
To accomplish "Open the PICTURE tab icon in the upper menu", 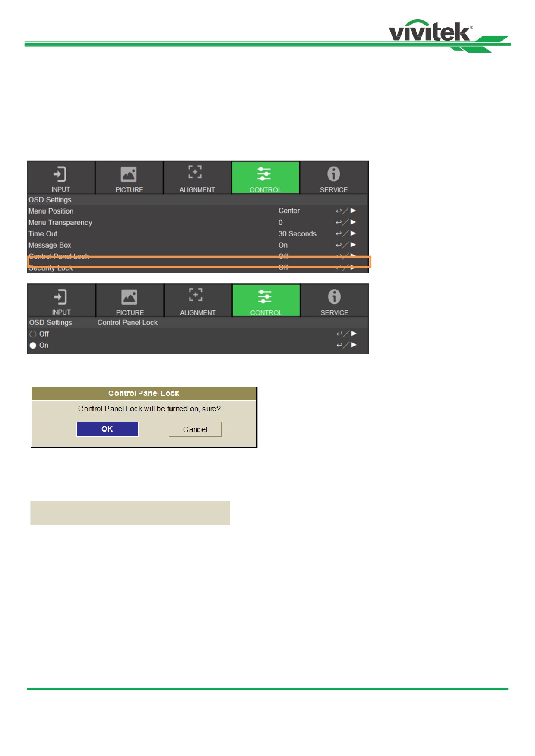I will coord(129,174).
